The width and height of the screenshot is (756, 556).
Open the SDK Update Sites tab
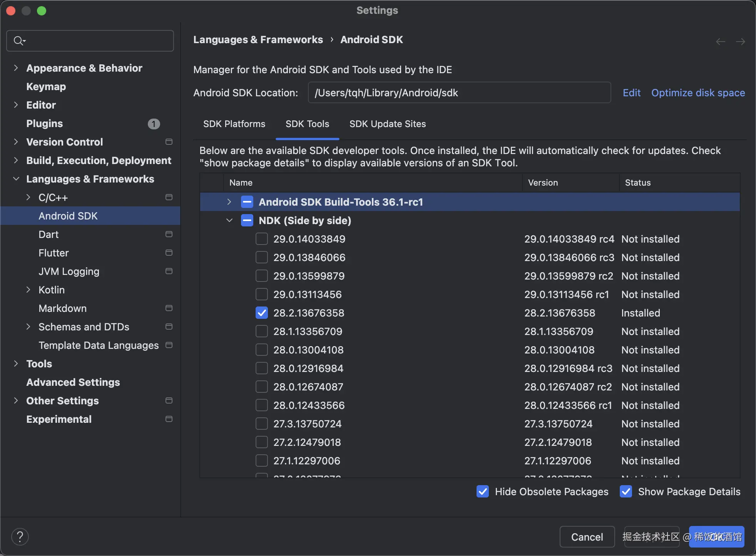(x=387, y=124)
